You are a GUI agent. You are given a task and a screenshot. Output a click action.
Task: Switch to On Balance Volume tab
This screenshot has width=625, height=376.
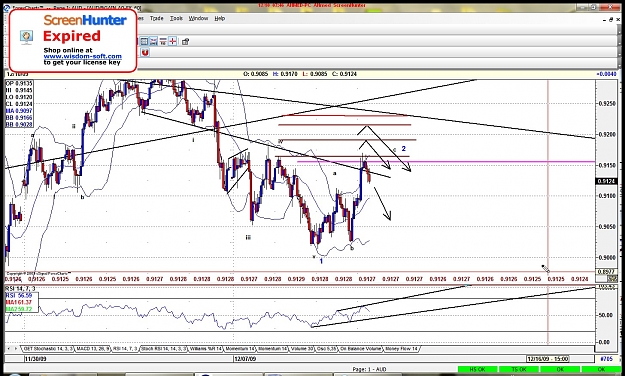[x=360, y=348]
